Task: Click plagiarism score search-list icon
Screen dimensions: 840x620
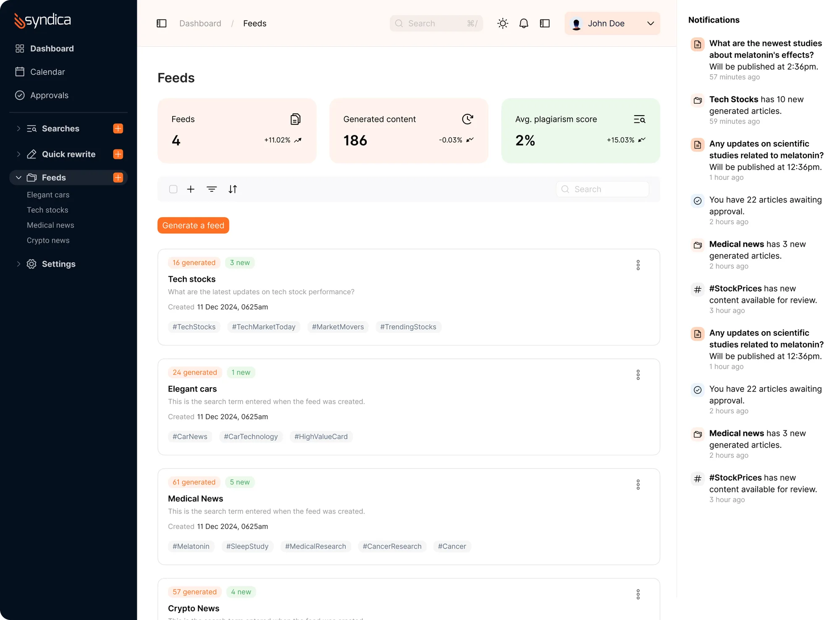Action: coord(640,119)
